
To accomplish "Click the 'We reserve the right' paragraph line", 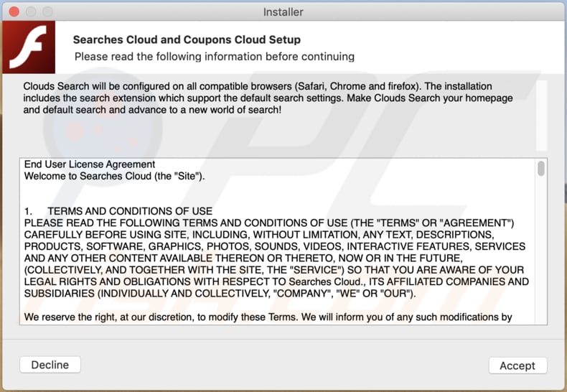I will click(268, 317).
